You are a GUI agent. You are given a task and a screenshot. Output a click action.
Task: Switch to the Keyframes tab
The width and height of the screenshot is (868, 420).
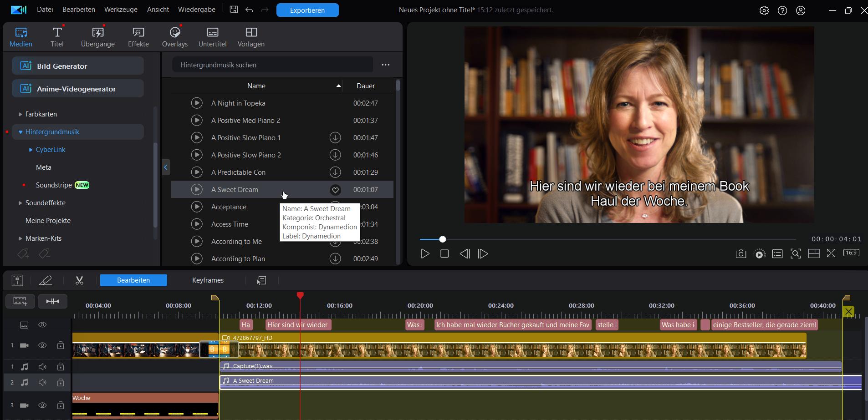208,280
